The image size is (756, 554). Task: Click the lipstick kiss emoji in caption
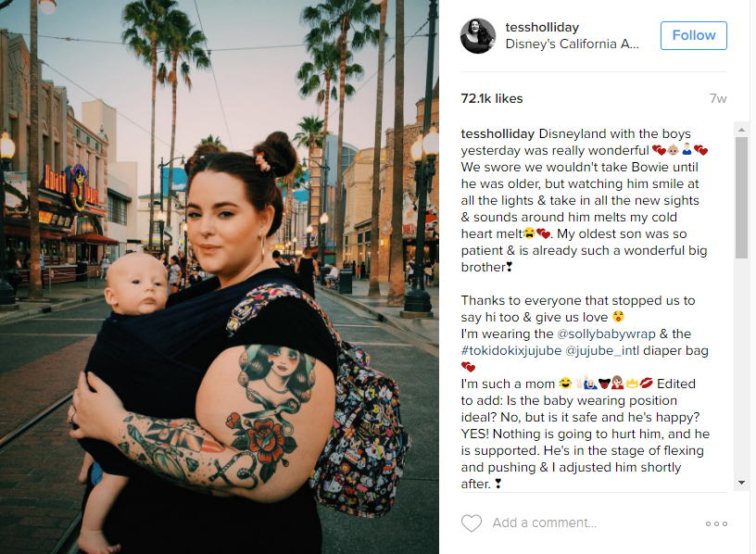point(647,384)
